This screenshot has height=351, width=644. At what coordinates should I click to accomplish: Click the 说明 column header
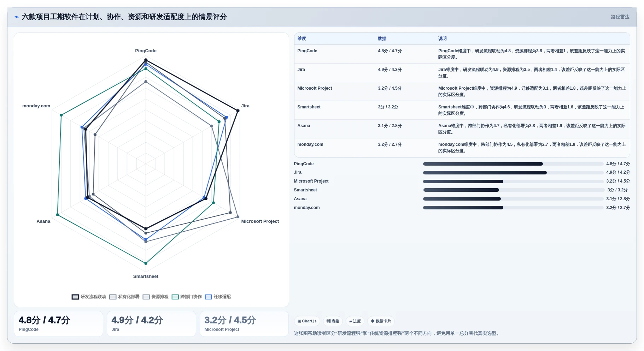coord(442,39)
